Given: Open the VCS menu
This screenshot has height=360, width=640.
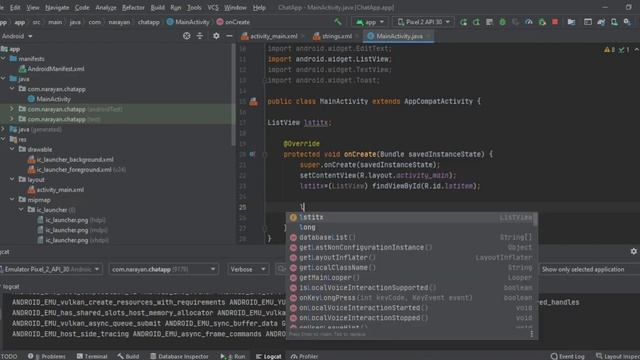Looking at the screenshot, I should click(213, 7).
